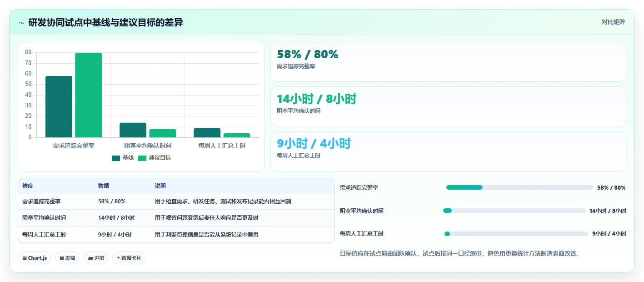
Task: Click 每周人工汇总工时 label beside progress bar
Action: pyautogui.click(x=362, y=234)
